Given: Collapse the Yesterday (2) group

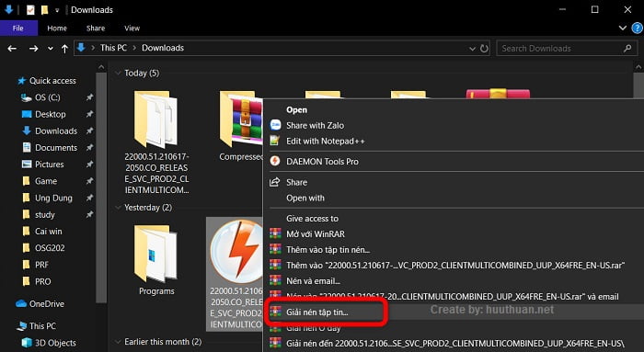Looking at the screenshot, I should 118,208.
